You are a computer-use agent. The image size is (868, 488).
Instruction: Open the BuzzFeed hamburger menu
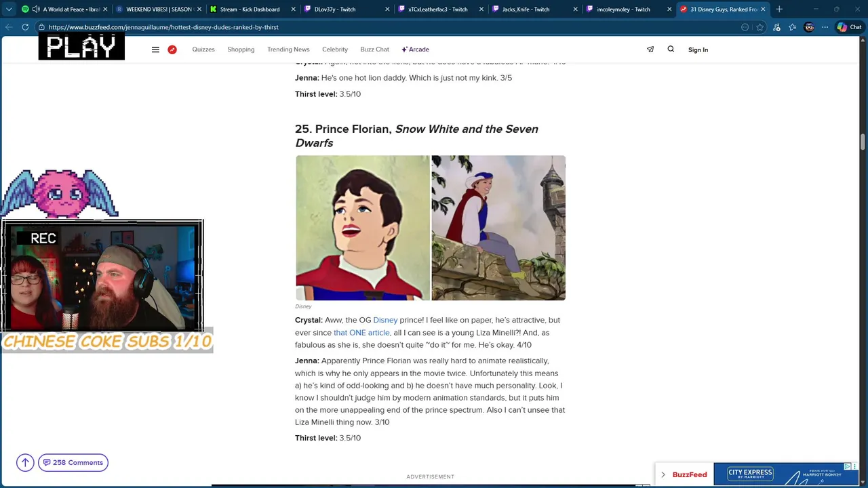(155, 49)
